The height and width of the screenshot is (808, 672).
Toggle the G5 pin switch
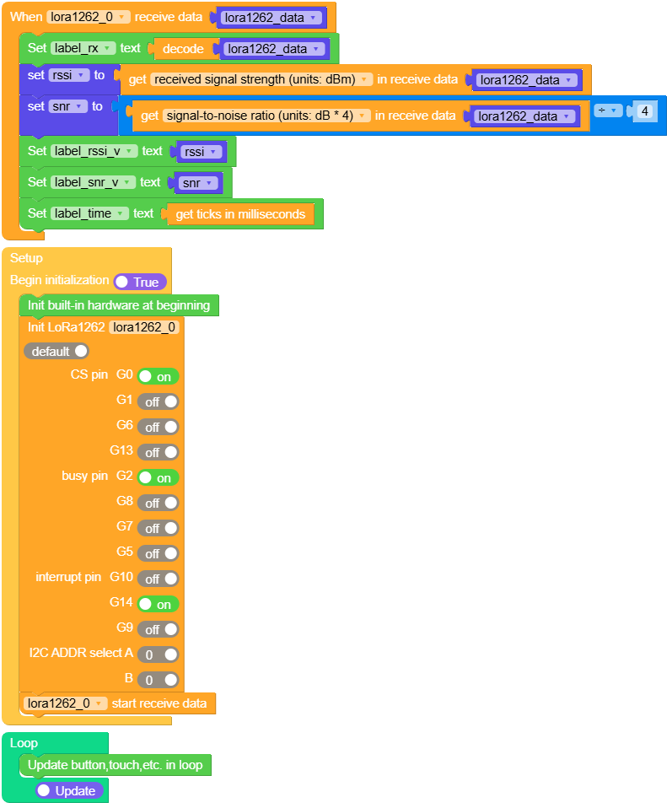point(158,553)
